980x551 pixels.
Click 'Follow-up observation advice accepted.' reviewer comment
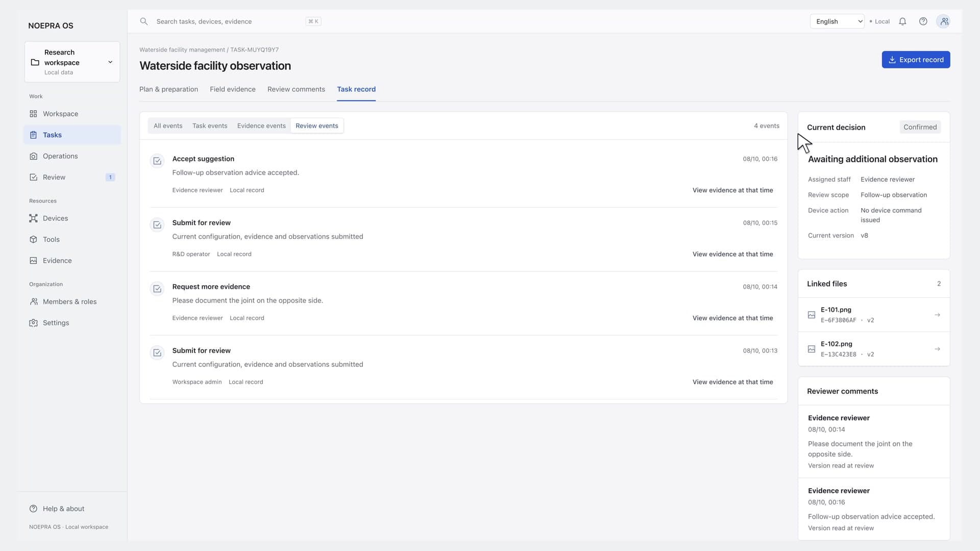(871, 517)
